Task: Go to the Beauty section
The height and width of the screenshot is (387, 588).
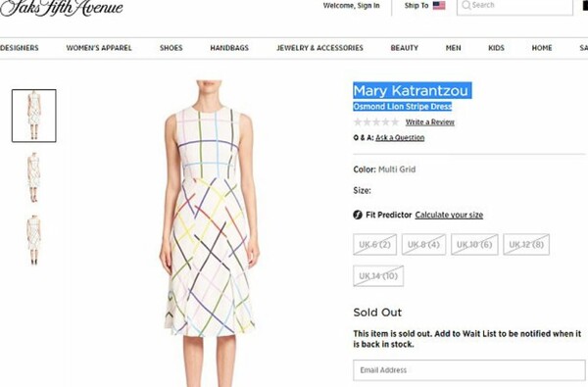Action: point(404,48)
